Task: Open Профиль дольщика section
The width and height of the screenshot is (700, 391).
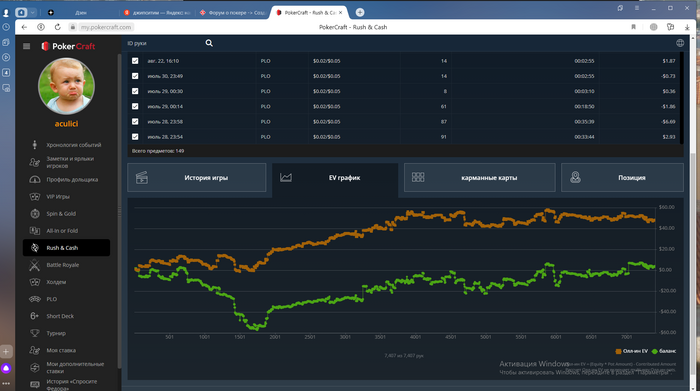Action: (x=67, y=179)
